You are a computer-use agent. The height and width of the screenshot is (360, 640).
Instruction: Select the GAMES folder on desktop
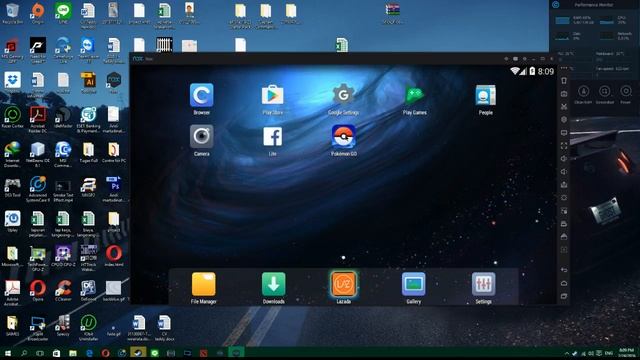(12, 325)
